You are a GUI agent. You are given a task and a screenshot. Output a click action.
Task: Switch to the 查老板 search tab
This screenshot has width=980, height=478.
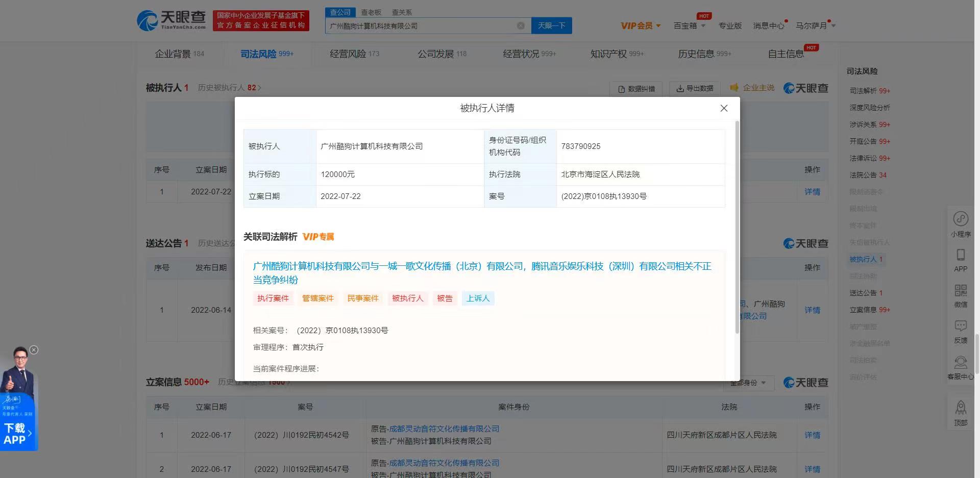(x=371, y=12)
